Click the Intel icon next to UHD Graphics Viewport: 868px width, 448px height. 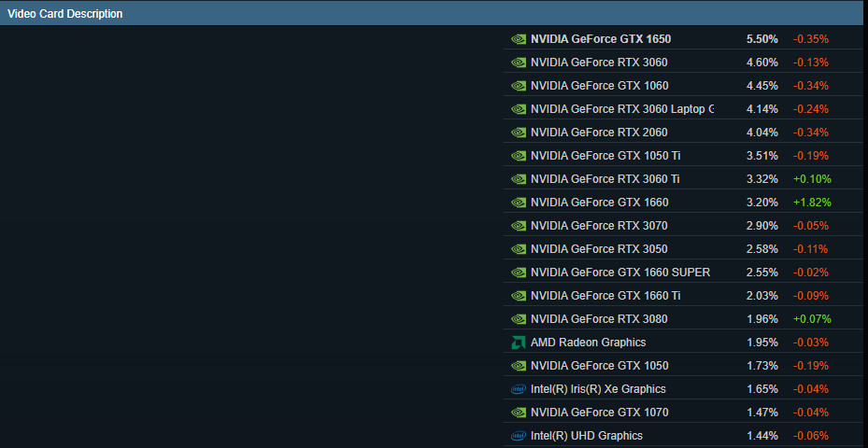(x=519, y=436)
